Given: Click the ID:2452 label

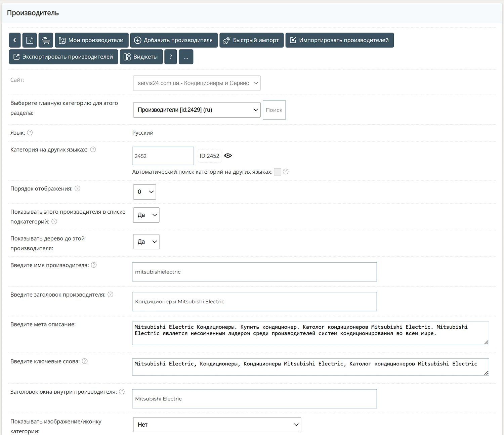Looking at the screenshot, I should (209, 156).
